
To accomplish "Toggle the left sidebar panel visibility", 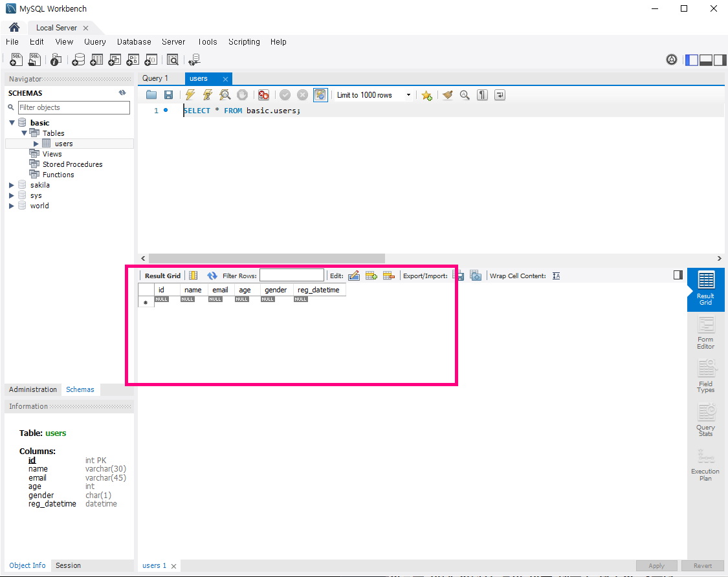I will coord(692,60).
